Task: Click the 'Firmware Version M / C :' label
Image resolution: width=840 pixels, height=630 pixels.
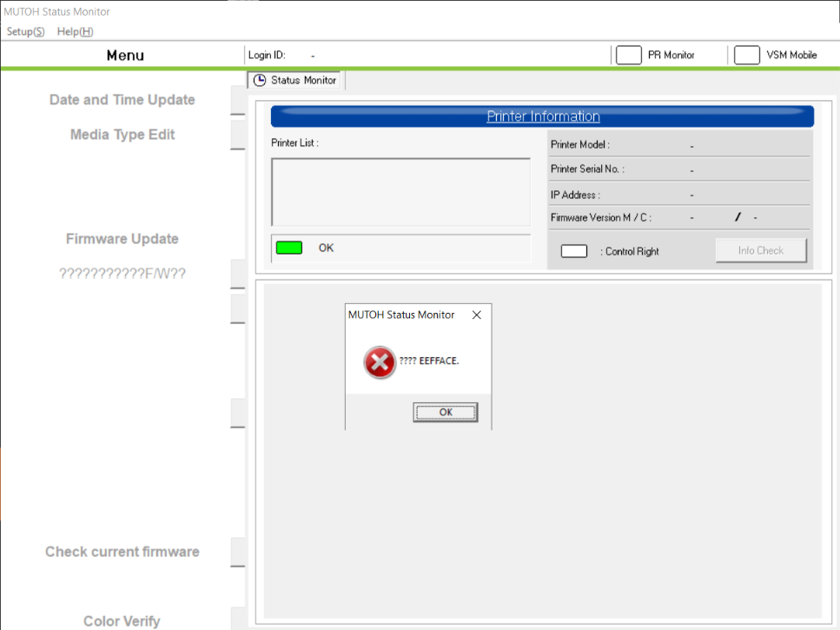Action: pos(601,217)
